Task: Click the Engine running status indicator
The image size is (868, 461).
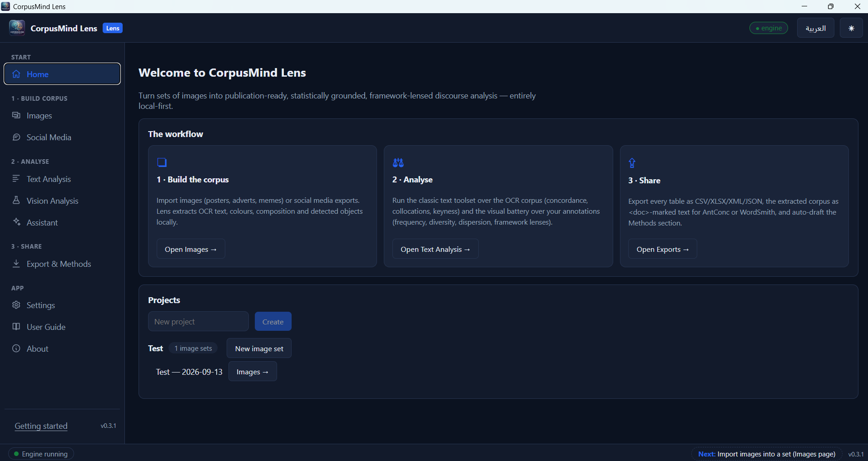Action: click(x=41, y=454)
